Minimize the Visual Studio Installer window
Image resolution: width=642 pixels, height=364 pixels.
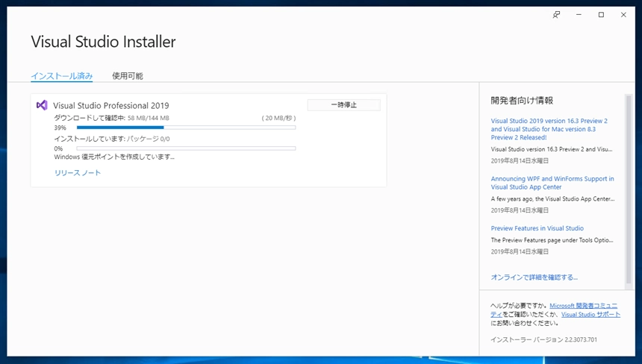pos(579,15)
